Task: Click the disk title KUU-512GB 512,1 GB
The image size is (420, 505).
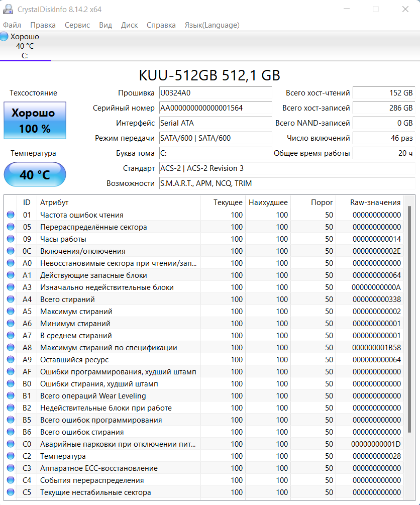Action: point(209,75)
